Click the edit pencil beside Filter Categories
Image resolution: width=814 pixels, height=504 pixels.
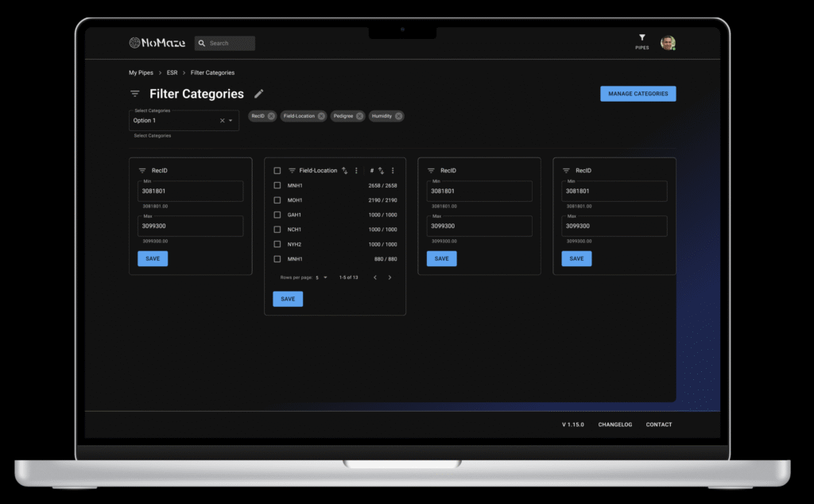pos(258,94)
